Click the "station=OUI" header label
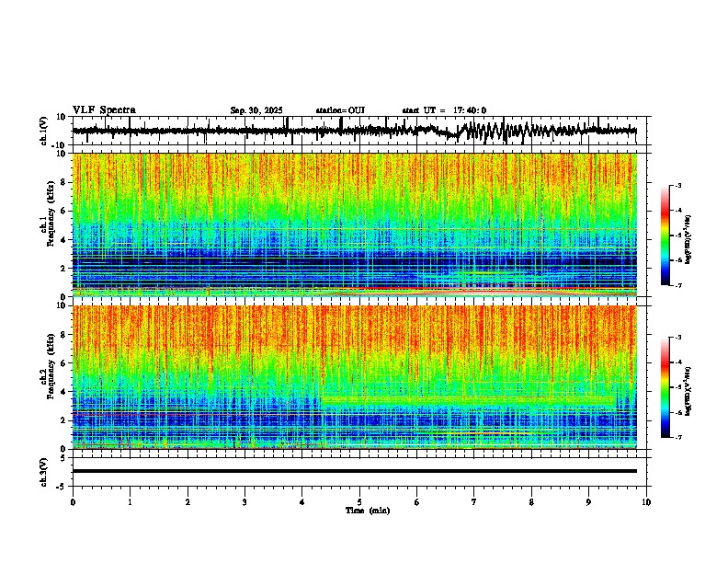Screen dimensions: 728x563 pyautogui.click(x=340, y=110)
